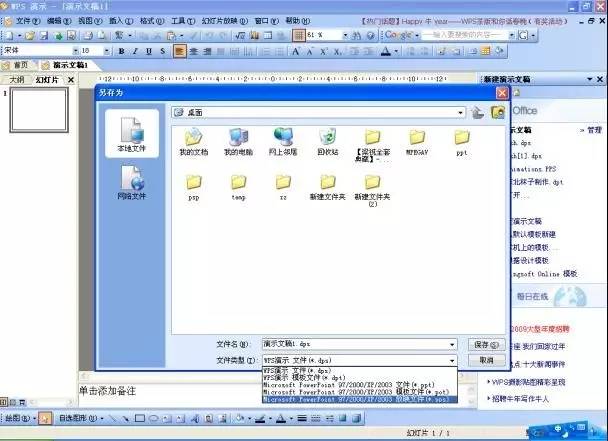608x441 pixels.
Task: Open the WPS摄影贴图精彩呈现 link
Action: coord(528,382)
